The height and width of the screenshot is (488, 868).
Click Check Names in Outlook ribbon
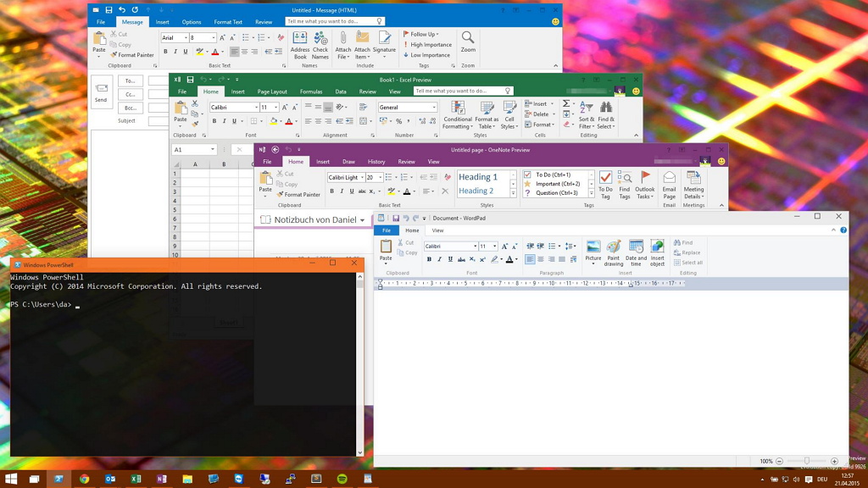pyautogui.click(x=320, y=45)
